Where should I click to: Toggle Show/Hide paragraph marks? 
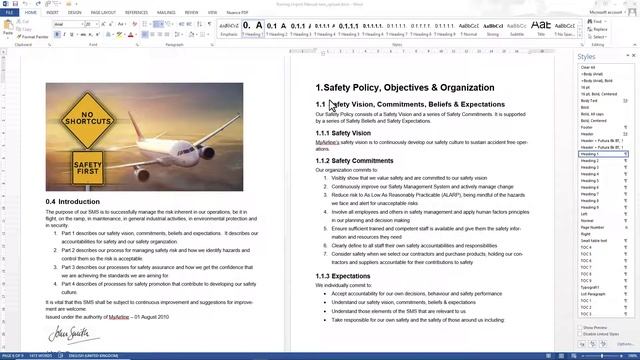click(x=210, y=24)
